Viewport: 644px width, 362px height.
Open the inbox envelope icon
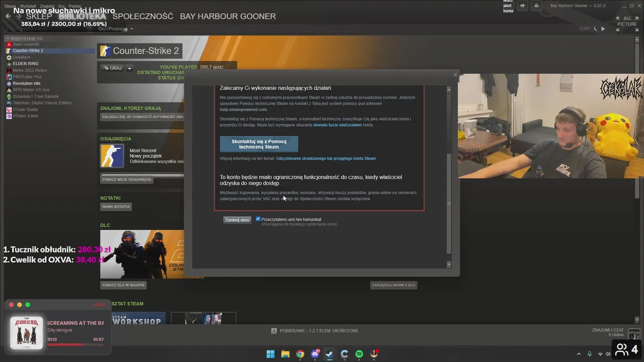pos(536,6)
